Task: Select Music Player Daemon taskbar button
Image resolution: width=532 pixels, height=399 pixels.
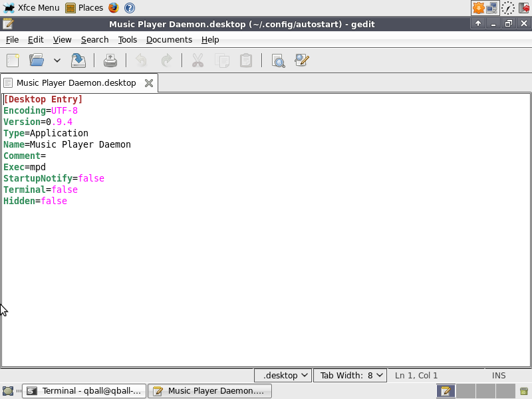Action: [209, 391]
